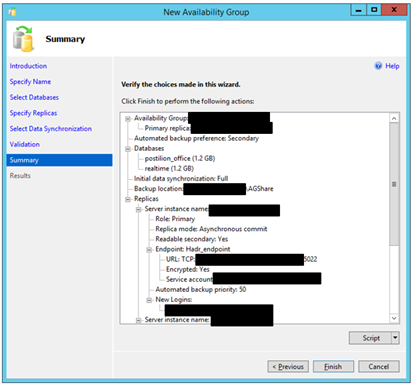Select Automated backup priority: 50 row
Screen dimensions: 414x385
[x=201, y=289]
